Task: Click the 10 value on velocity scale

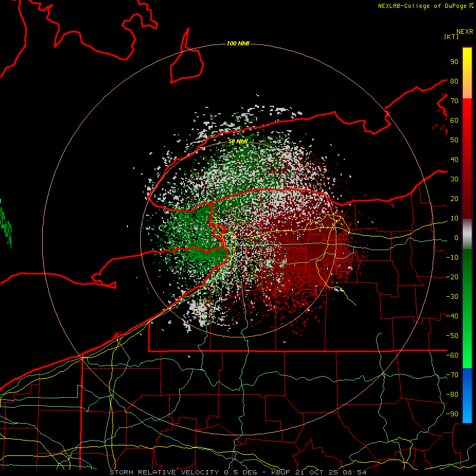Action: (x=454, y=218)
